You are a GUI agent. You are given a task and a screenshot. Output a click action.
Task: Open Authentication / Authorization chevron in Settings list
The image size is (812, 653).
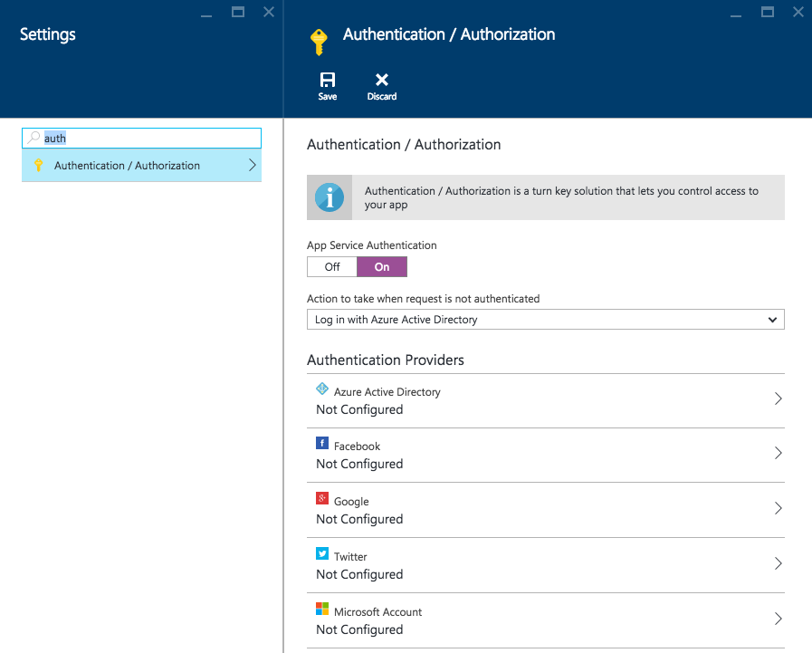tap(253, 166)
